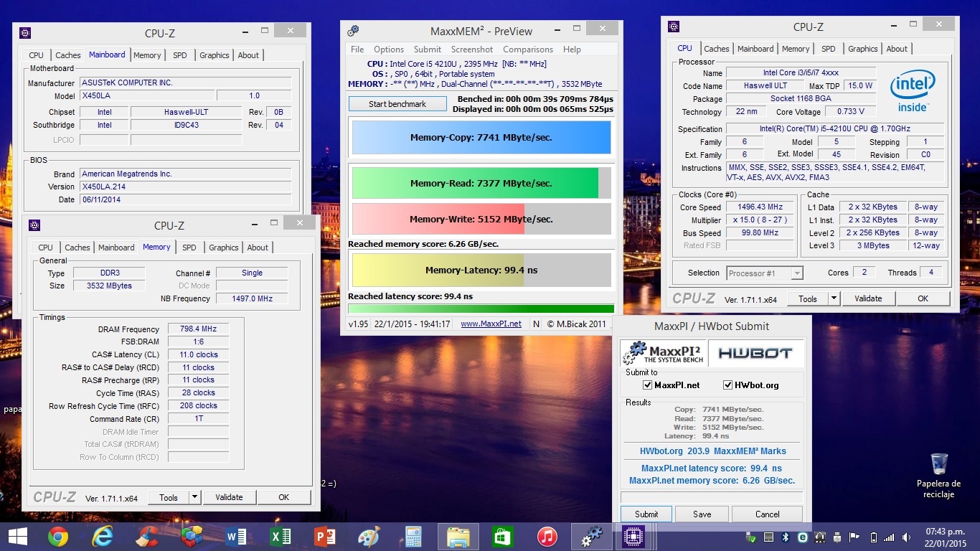Image resolution: width=980 pixels, height=551 pixels.
Task: Open Calculator from the taskbar
Action: point(413,537)
